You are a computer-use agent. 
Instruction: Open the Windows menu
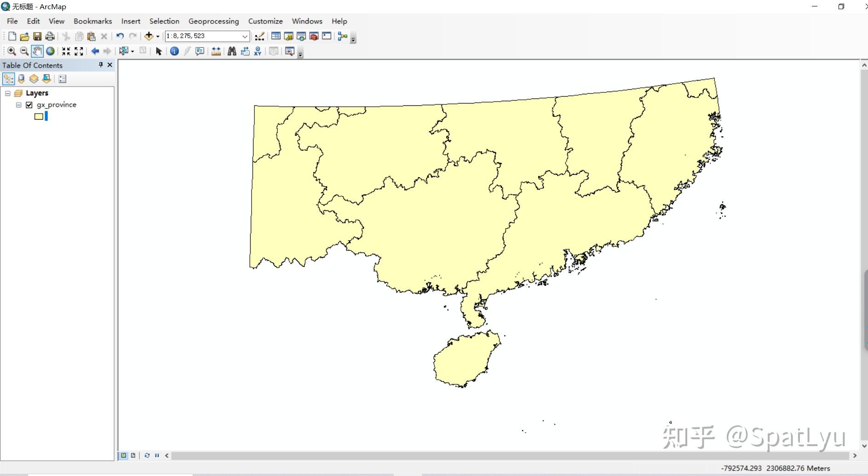307,21
